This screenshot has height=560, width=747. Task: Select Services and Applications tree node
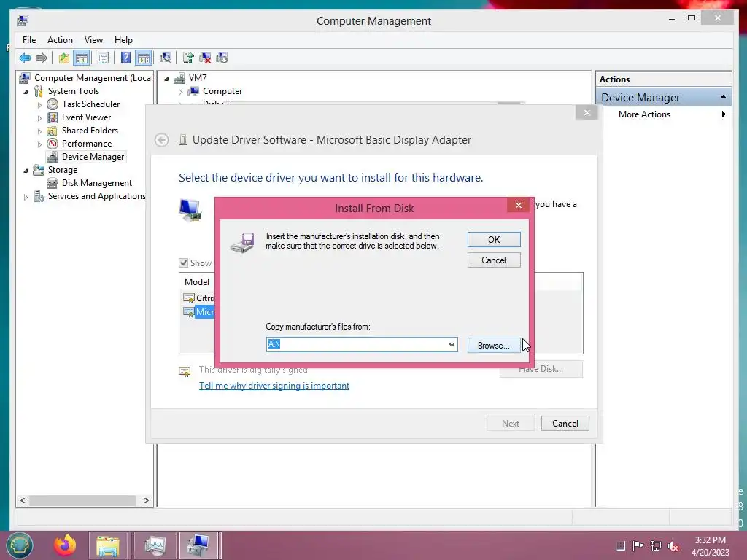(96, 195)
